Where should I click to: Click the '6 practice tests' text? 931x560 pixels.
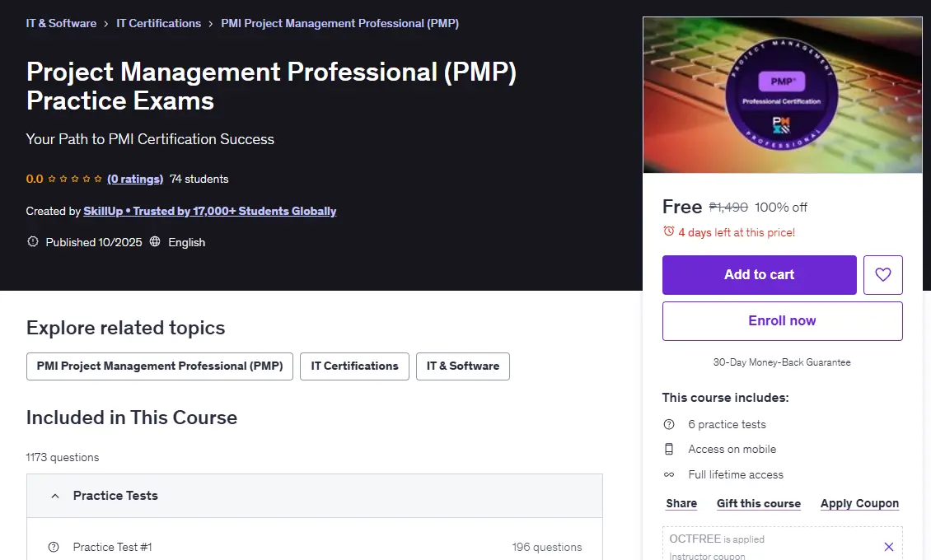tap(727, 424)
